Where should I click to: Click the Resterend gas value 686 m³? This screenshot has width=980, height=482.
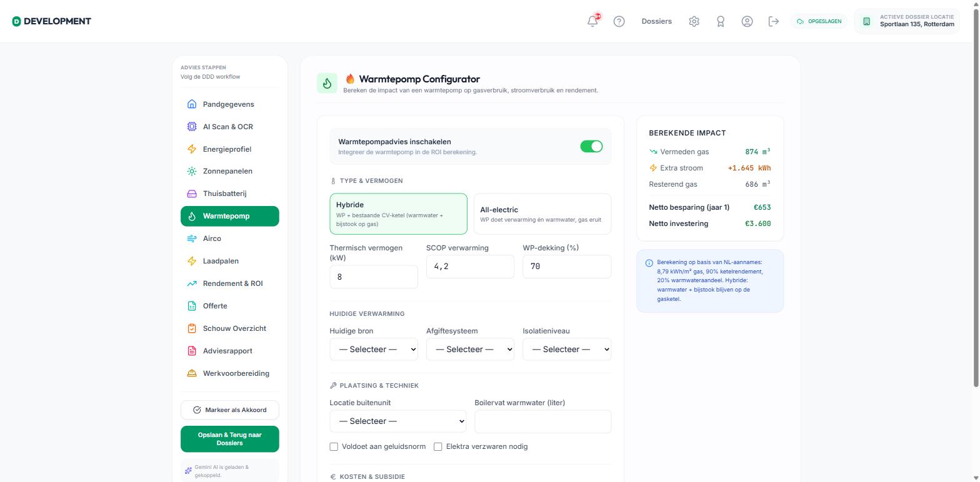point(757,184)
